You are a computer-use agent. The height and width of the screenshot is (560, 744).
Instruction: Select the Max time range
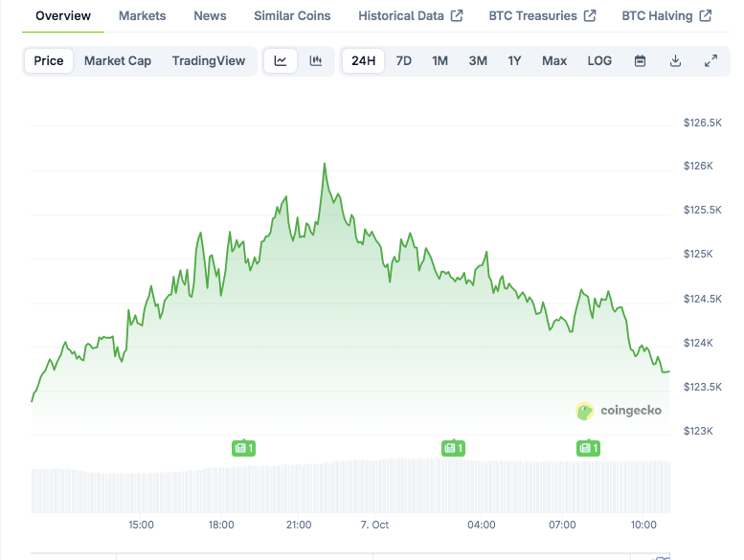(554, 61)
